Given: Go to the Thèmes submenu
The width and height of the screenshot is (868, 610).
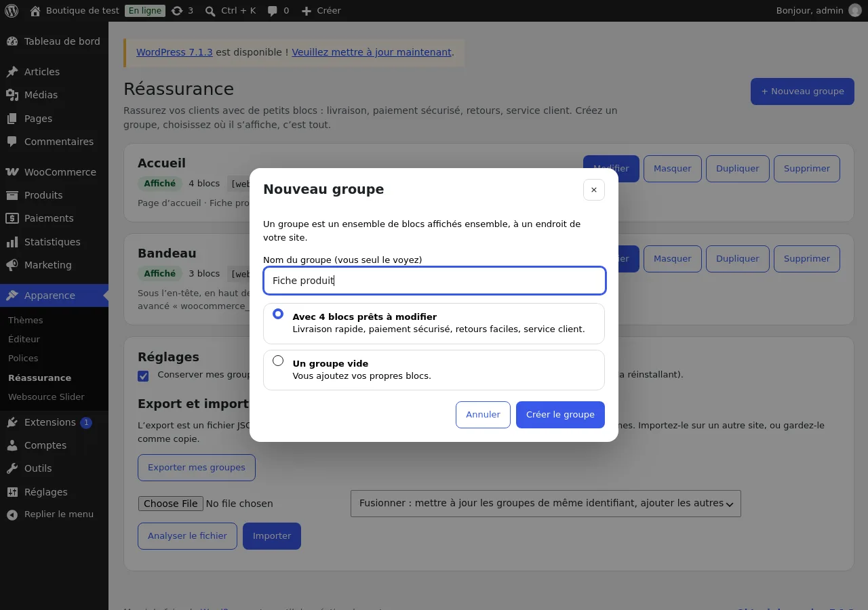Looking at the screenshot, I should (x=26, y=320).
